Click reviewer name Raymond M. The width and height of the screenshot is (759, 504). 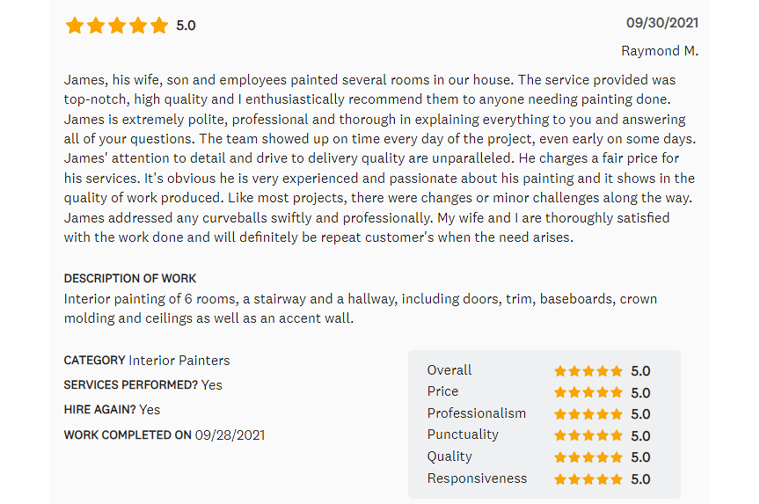click(659, 51)
